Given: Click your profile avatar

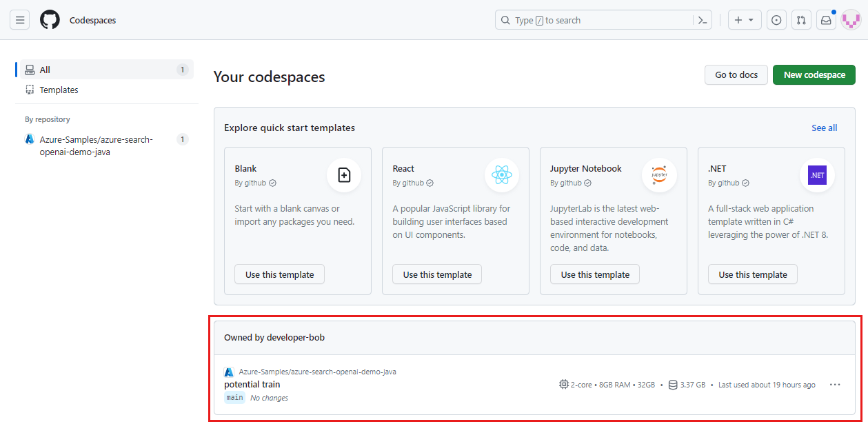Looking at the screenshot, I should (x=851, y=19).
